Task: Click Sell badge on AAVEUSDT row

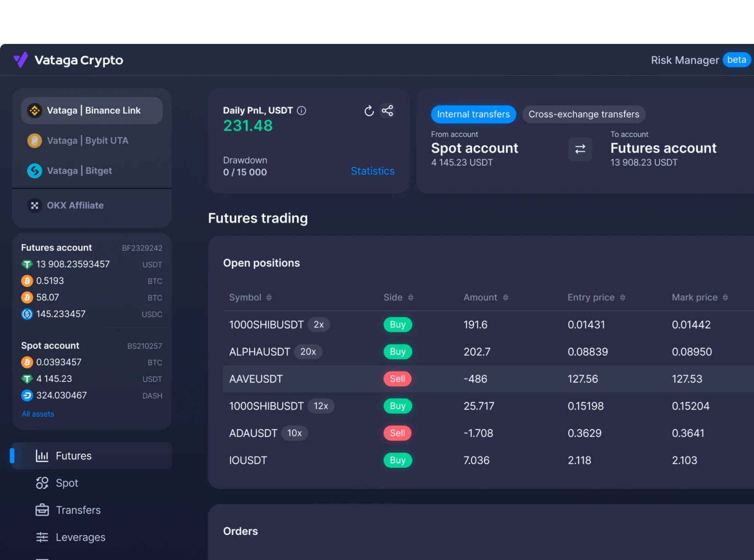Action: tap(397, 379)
